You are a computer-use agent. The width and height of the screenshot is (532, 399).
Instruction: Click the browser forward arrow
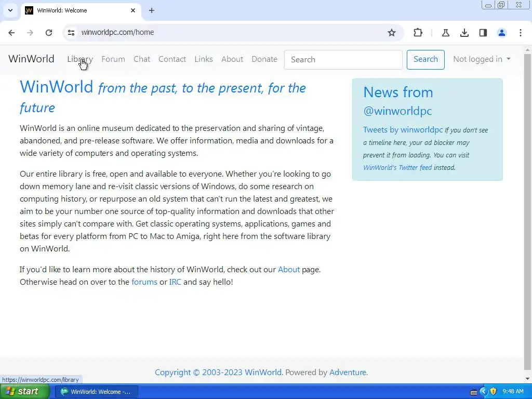[x=30, y=33]
